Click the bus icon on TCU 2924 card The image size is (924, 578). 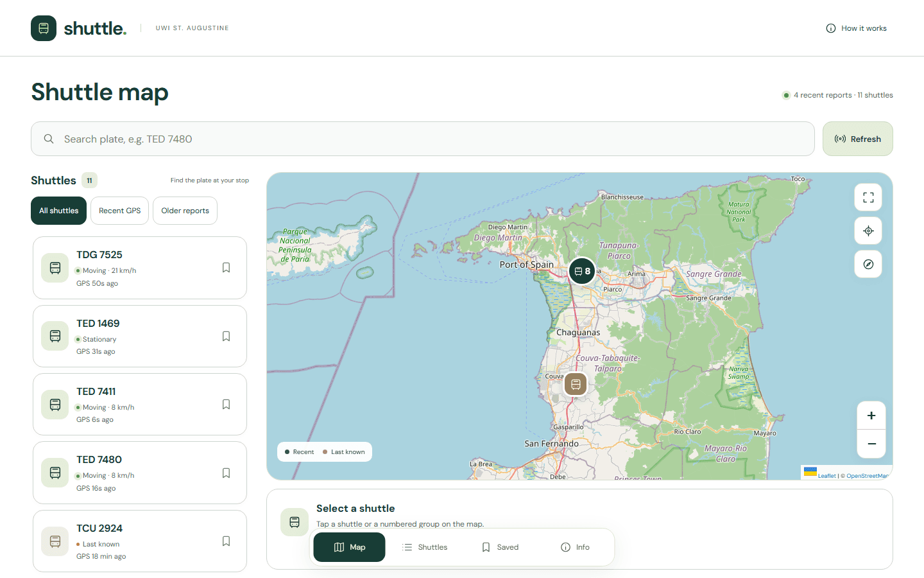click(55, 541)
